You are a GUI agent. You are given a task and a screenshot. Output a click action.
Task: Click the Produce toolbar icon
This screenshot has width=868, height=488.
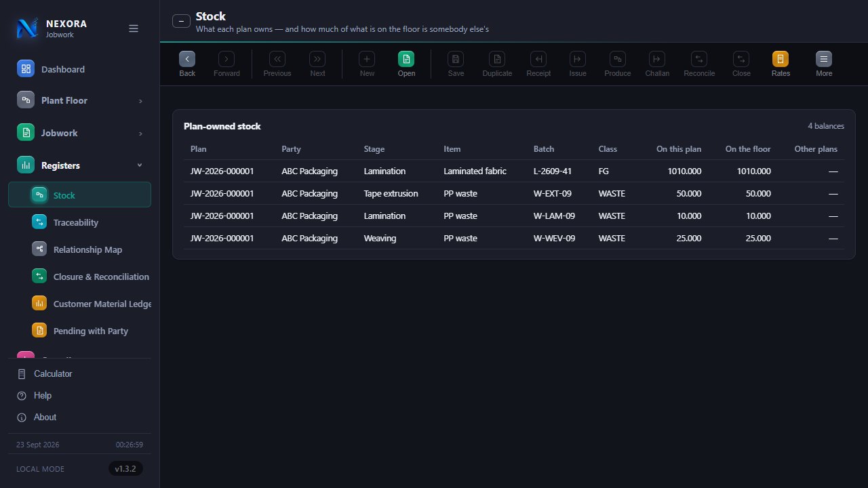618,59
